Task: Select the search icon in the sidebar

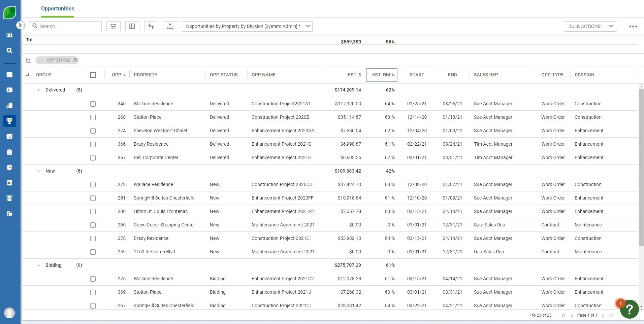Action: (9, 50)
